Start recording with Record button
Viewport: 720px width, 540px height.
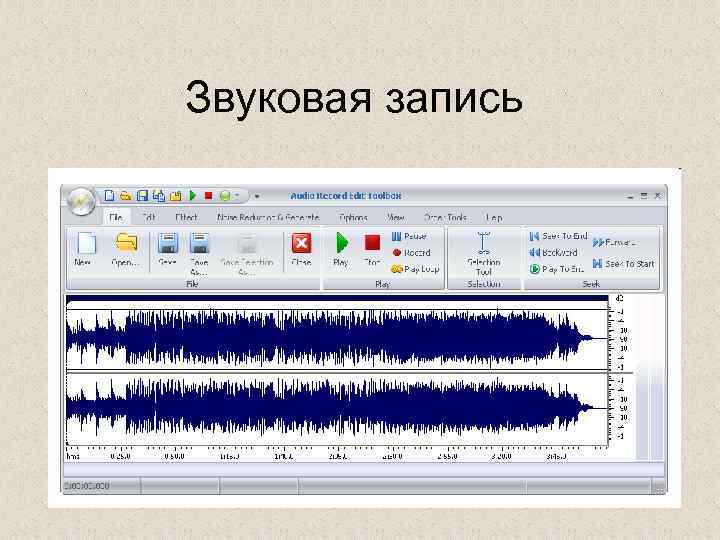click(411, 253)
